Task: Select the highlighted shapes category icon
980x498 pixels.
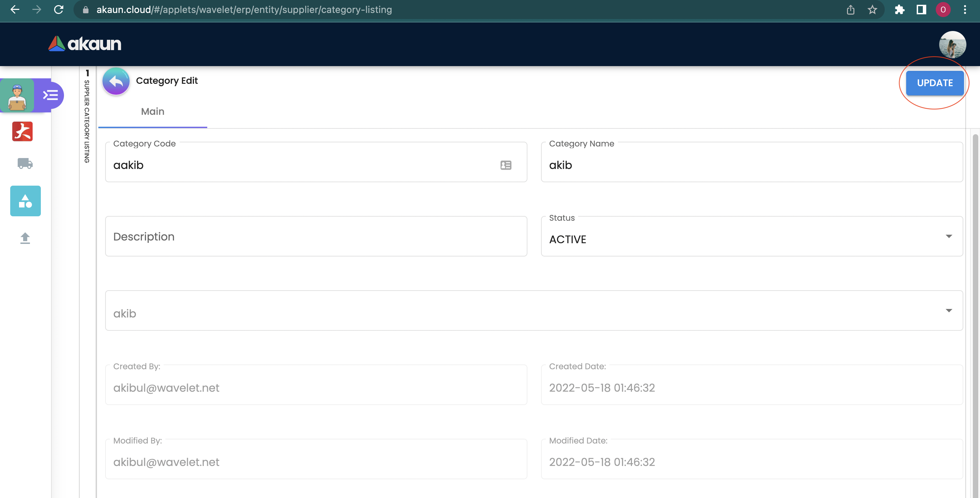Action: pyautogui.click(x=26, y=201)
